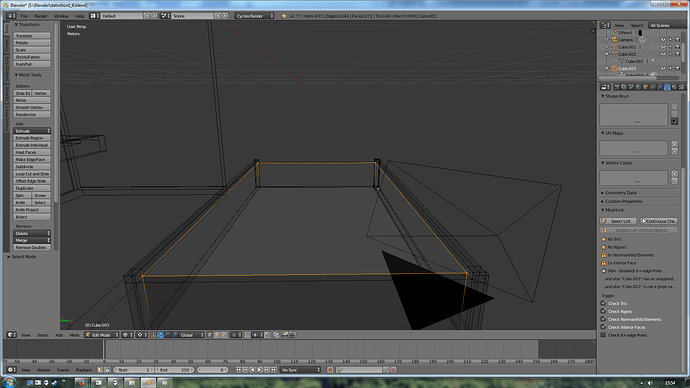
Task: Hide Cube.001 with its eye icon
Action: coord(663,47)
